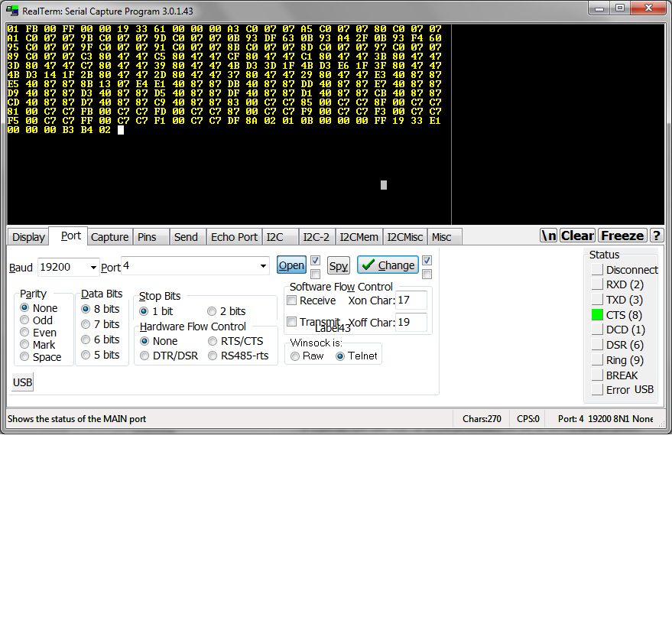
Task: Click the Port: 4 19200 8N1 status text
Action: tap(605, 419)
